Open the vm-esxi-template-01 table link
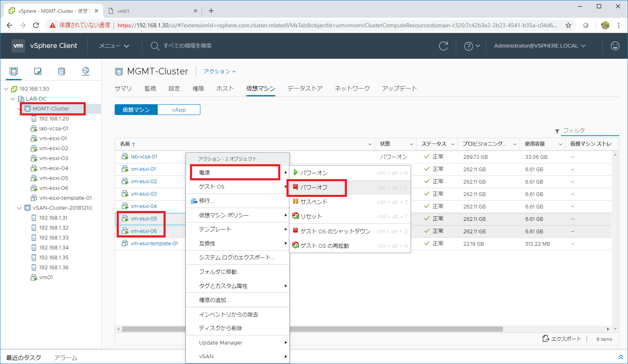Image resolution: width=628 pixels, height=364 pixels. pos(154,244)
